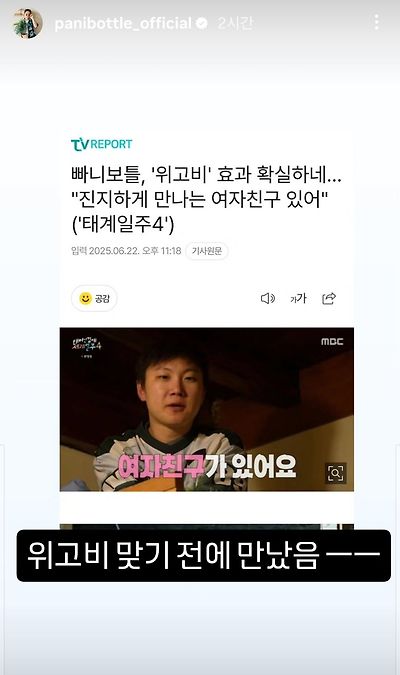The width and height of the screenshot is (400, 675).
Task: Tap the black 위고비 맞기 전에 만났음 caption
Action: point(204,556)
